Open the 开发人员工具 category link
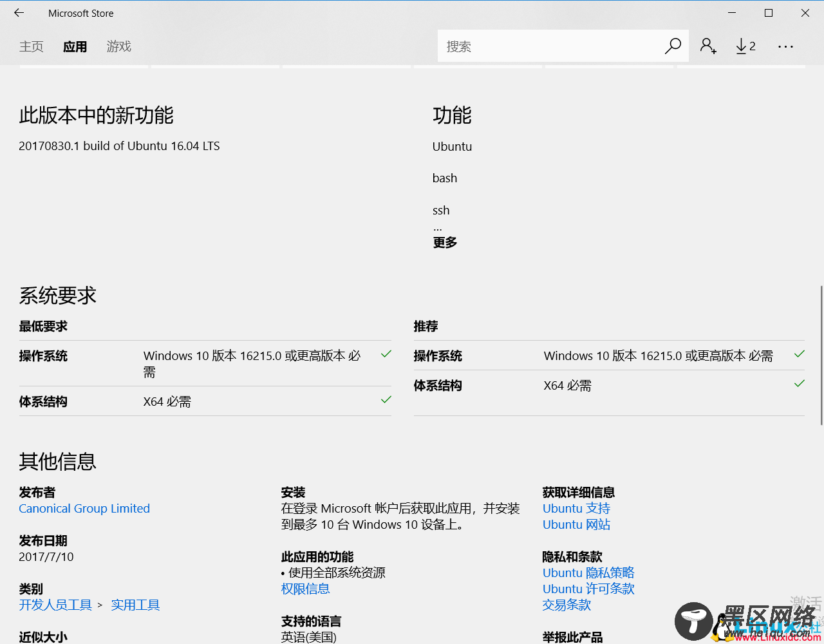Image resolution: width=824 pixels, height=644 pixels. click(x=55, y=605)
